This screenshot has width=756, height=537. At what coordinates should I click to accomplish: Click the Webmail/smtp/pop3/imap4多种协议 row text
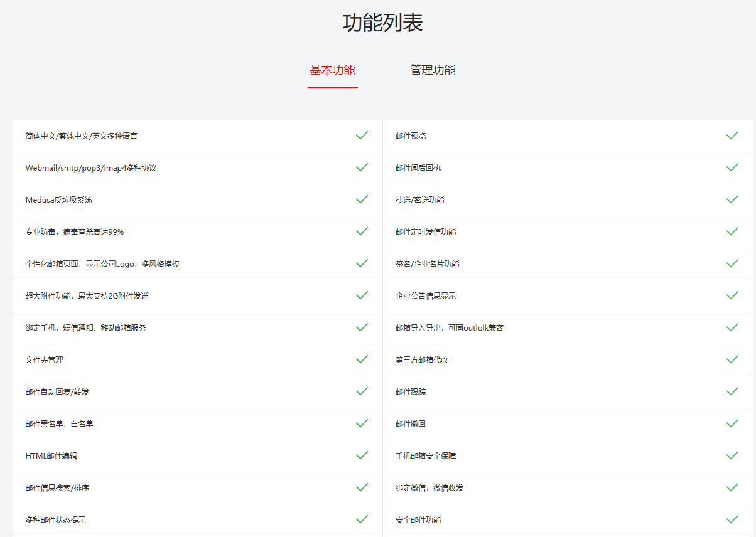[91, 168]
